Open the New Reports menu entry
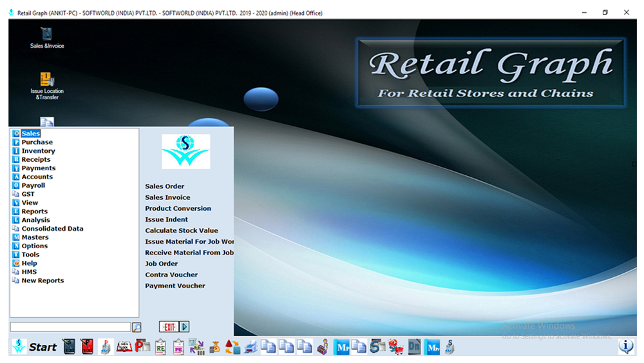Viewport: 644px width, 363px height. click(x=43, y=280)
